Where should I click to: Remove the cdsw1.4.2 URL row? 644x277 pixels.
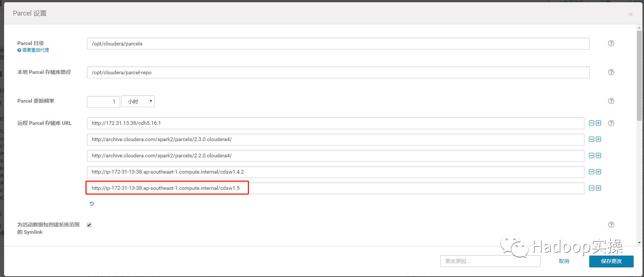[591, 172]
